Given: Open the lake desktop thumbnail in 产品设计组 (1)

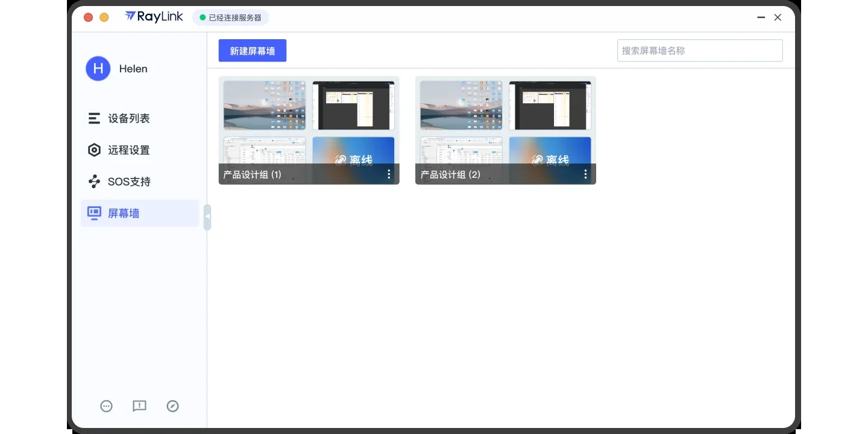Looking at the screenshot, I should click(x=265, y=105).
